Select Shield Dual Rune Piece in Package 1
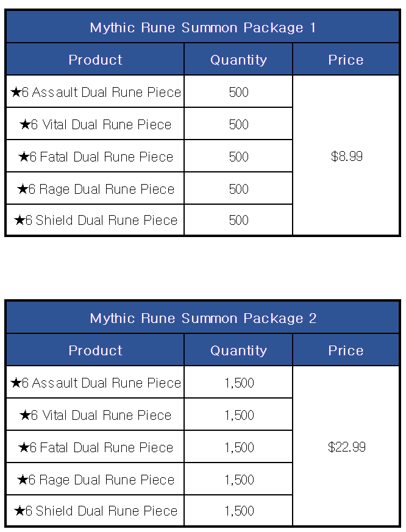 95,220
